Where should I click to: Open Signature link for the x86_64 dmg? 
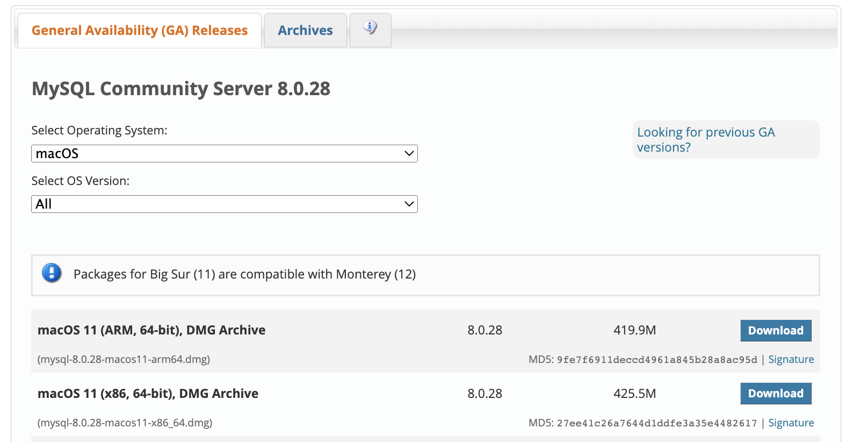[x=791, y=423]
